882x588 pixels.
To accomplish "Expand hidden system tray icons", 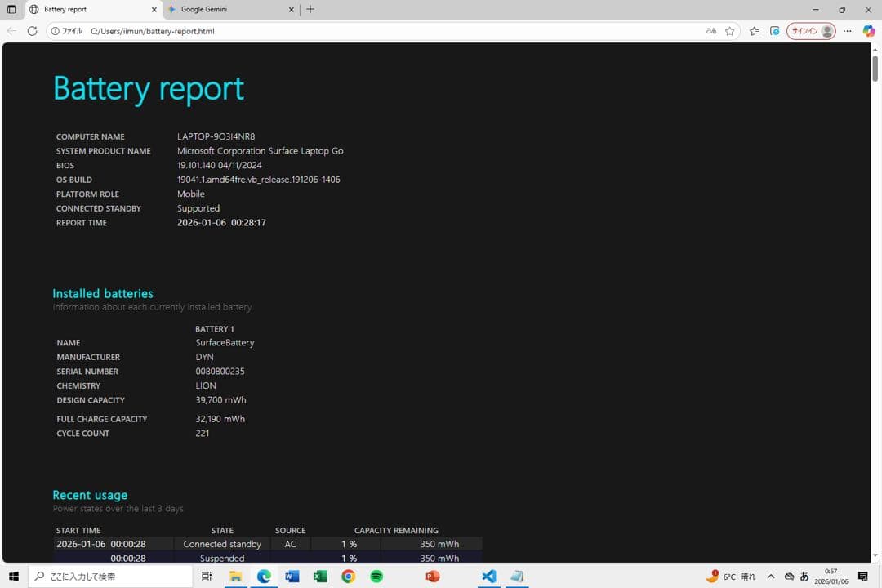I will tap(770, 577).
